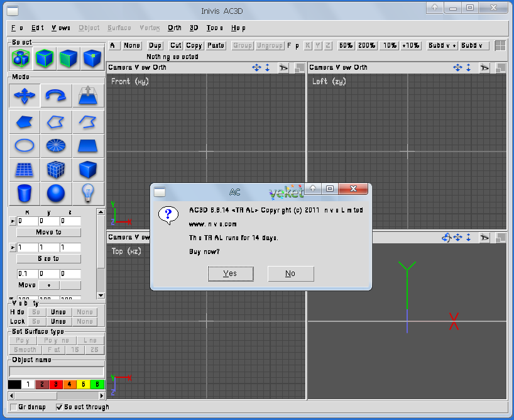514x420 pixels.
Task: Choose the Rectangle primitive tool
Action: pyautogui.click(x=88, y=145)
